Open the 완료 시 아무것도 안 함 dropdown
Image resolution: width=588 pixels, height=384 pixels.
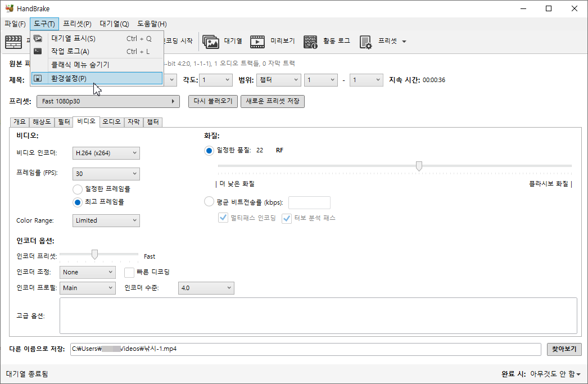555,374
